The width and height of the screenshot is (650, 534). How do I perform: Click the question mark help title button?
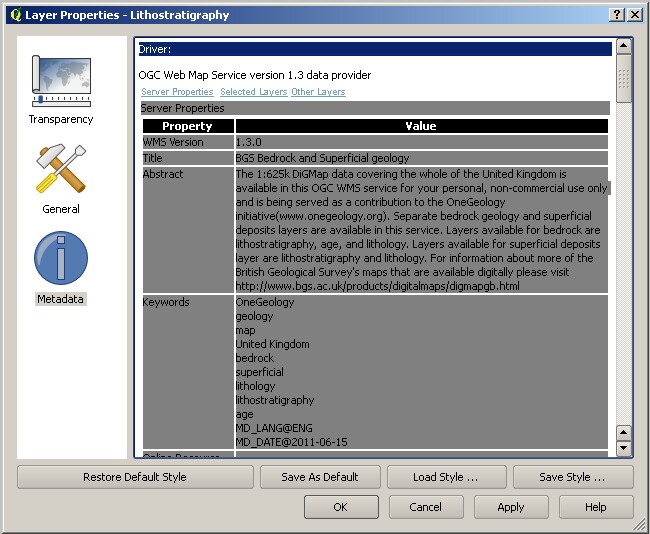coord(616,15)
